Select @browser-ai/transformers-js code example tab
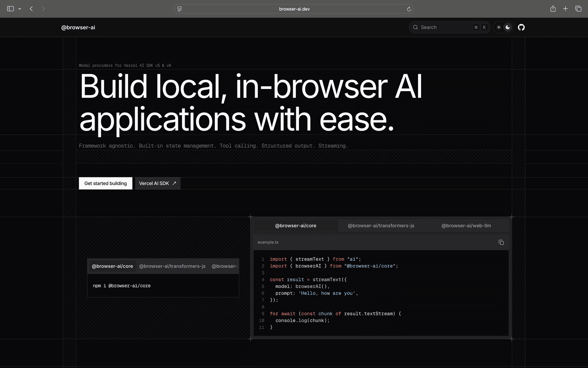 point(381,226)
